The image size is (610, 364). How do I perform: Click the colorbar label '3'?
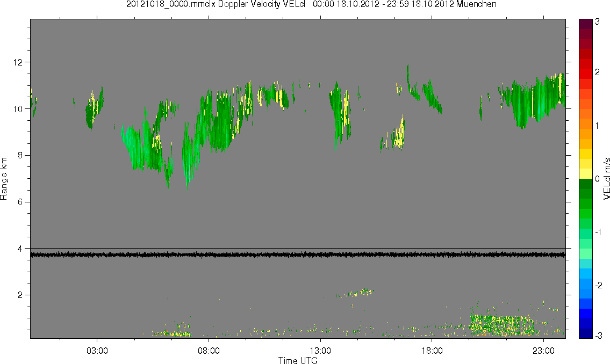coord(598,22)
